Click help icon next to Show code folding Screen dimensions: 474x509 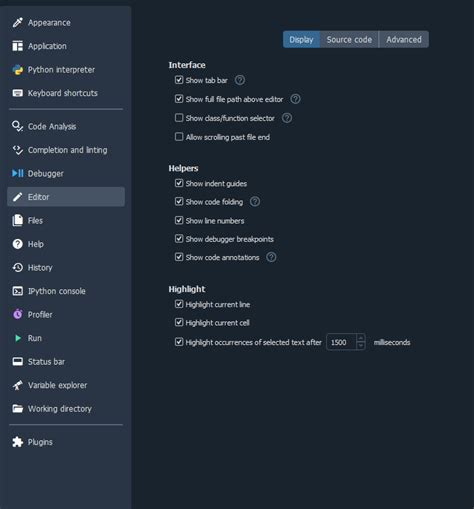[x=255, y=201]
